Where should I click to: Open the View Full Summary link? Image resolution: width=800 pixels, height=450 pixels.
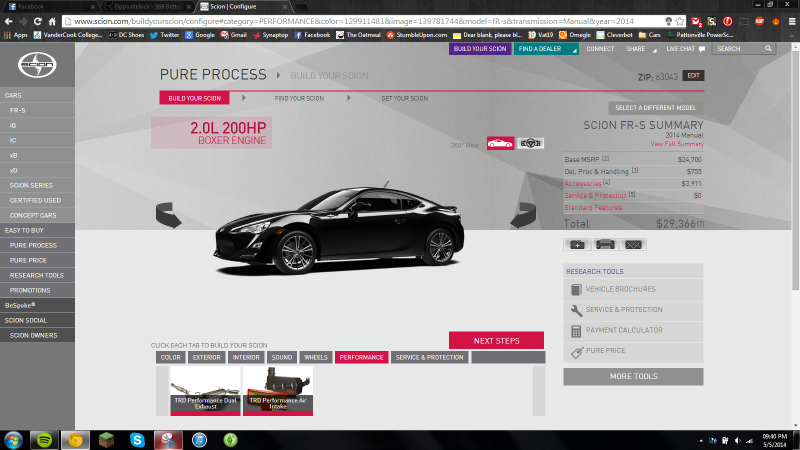coord(677,144)
